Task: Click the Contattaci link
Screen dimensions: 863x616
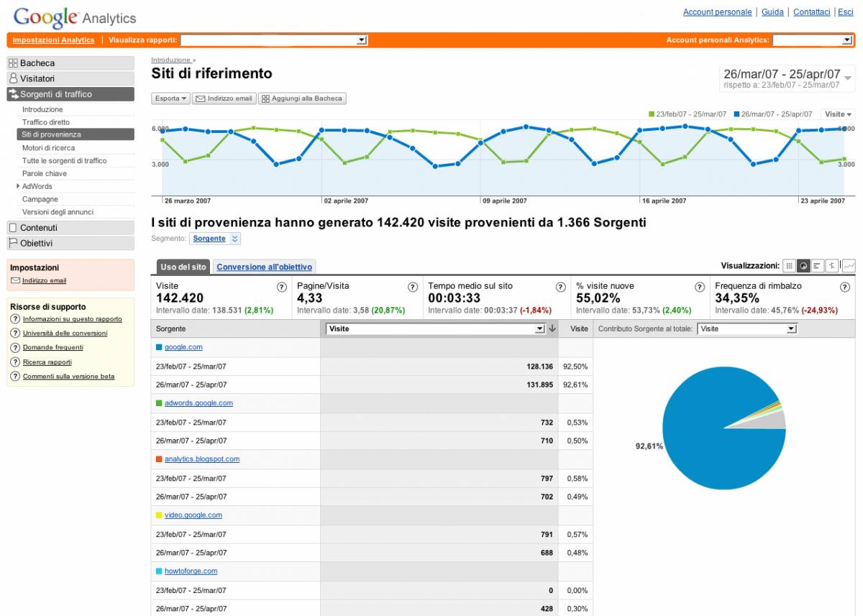Action: [x=812, y=12]
